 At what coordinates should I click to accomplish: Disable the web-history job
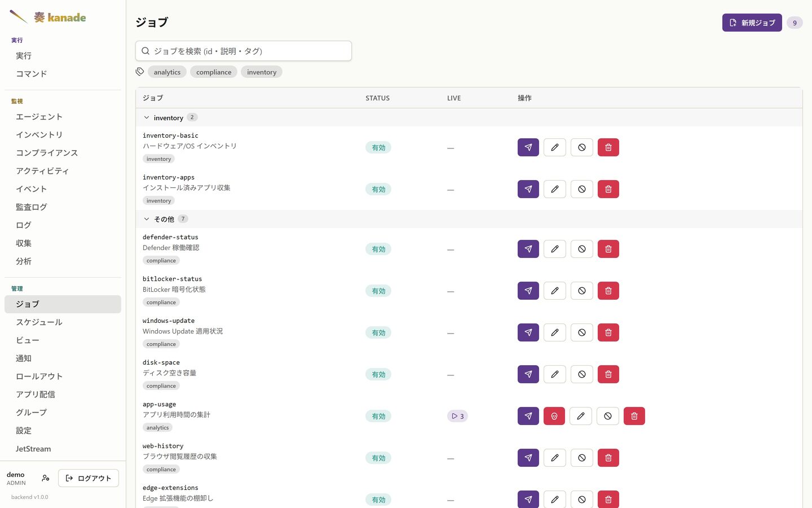(582, 458)
